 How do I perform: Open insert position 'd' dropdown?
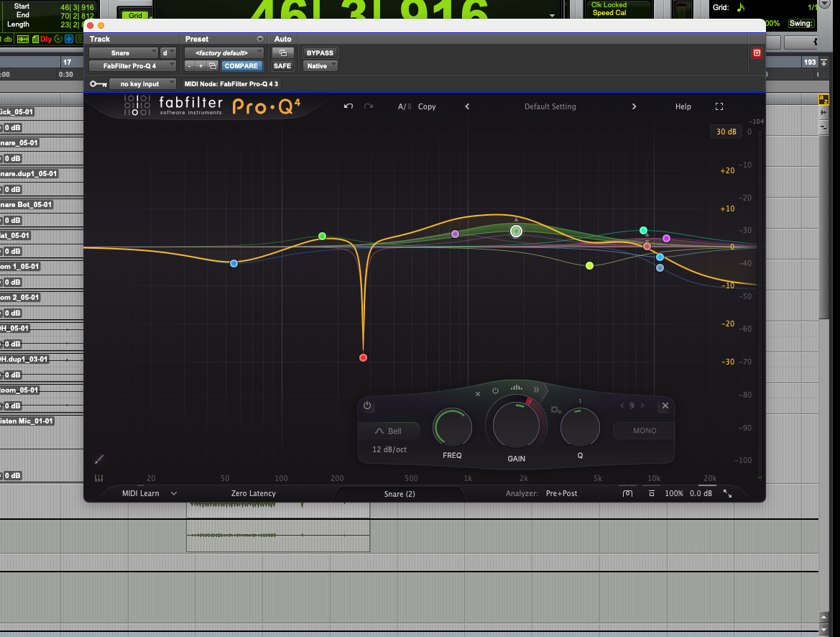tap(168, 52)
